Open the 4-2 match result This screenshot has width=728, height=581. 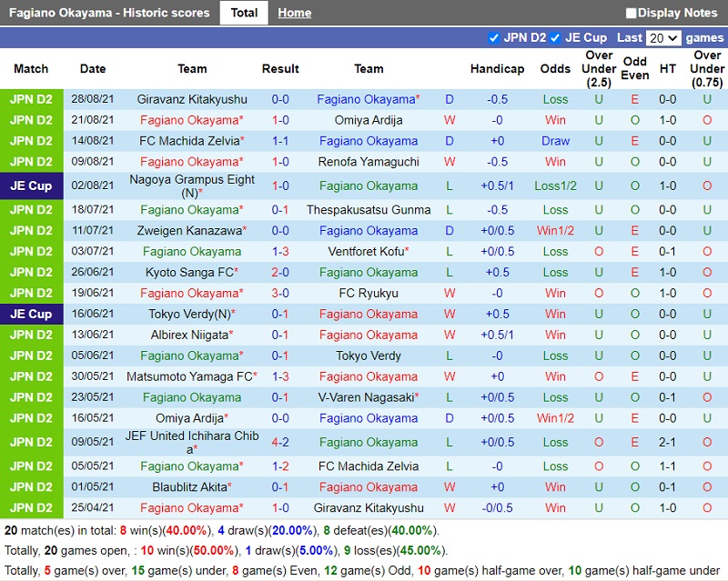tap(280, 442)
